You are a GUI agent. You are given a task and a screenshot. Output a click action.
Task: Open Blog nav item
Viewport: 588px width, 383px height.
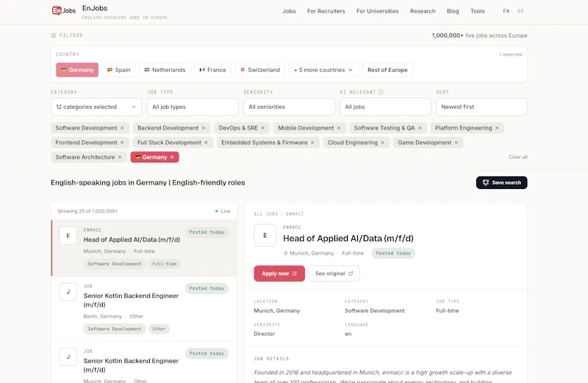coord(453,11)
